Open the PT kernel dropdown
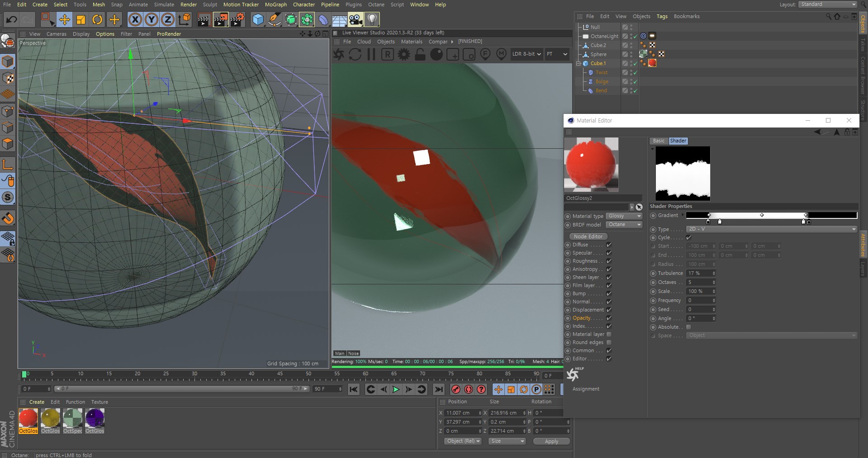Screen dimensions: 868x458 point(556,54)
